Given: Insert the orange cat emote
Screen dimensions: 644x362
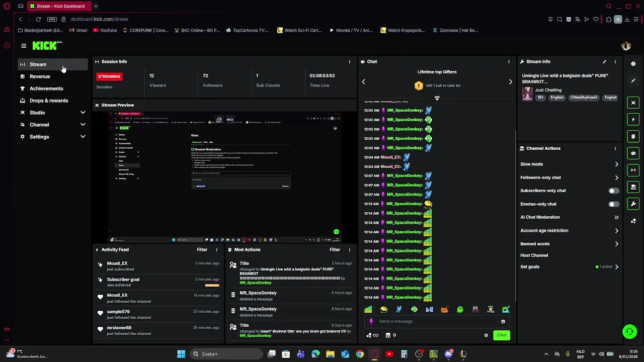Looking at the screenshot, I should pos(444,310).
